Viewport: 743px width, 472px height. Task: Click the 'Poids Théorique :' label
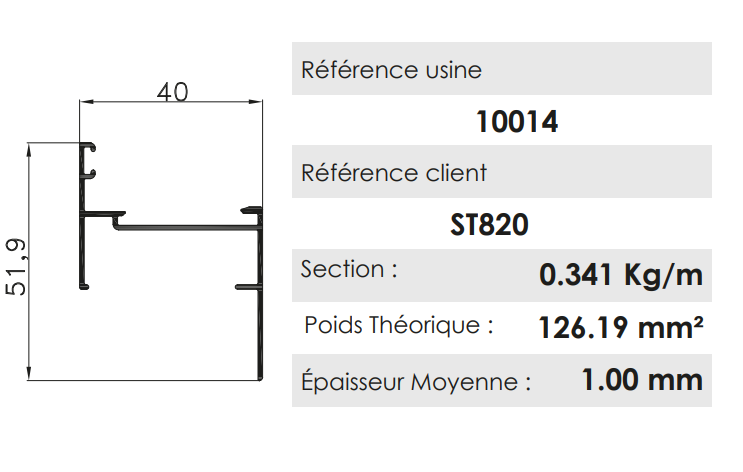click(399, 325)
